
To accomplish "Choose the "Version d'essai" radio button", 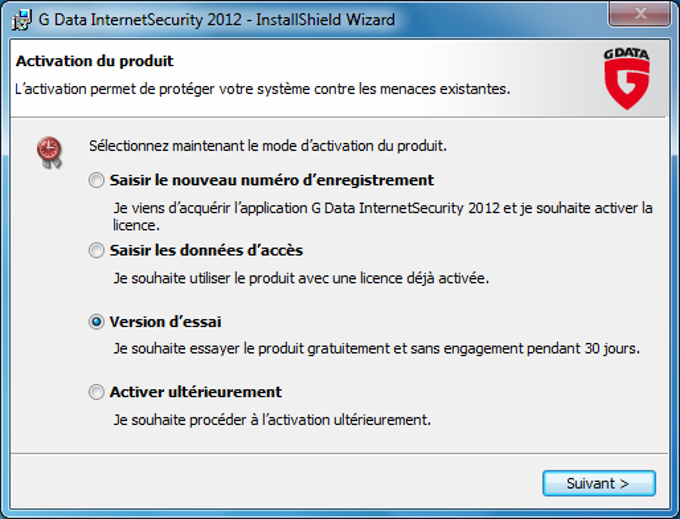I will [96, 322].
